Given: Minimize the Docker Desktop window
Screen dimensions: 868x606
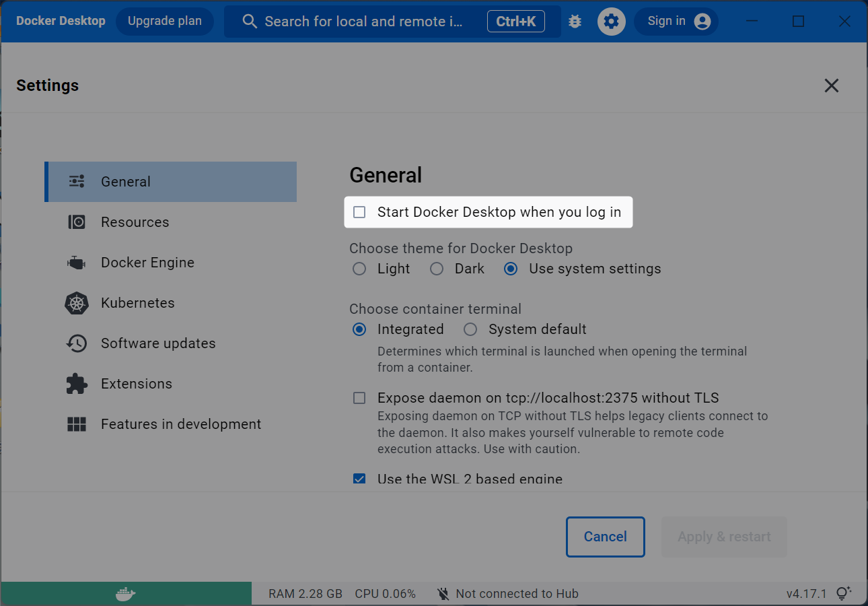Looking at the screenshot, I should 752,22.
